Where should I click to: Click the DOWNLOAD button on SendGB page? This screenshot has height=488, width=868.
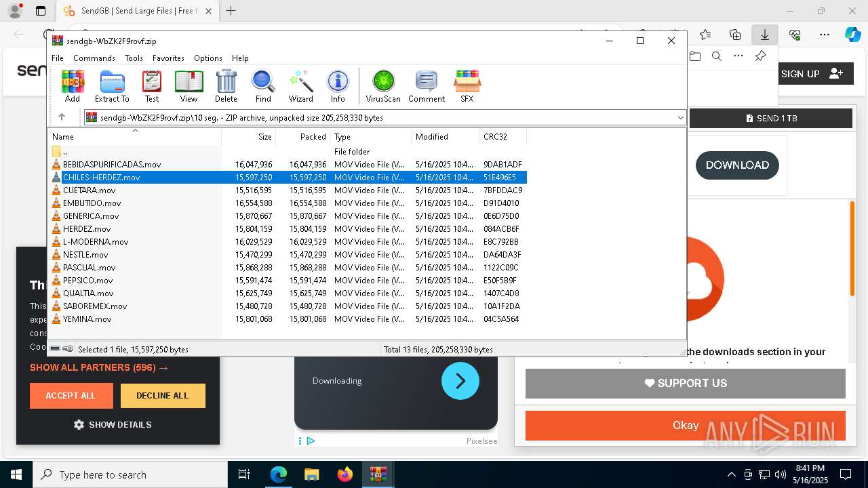click(x=737, y=165)
